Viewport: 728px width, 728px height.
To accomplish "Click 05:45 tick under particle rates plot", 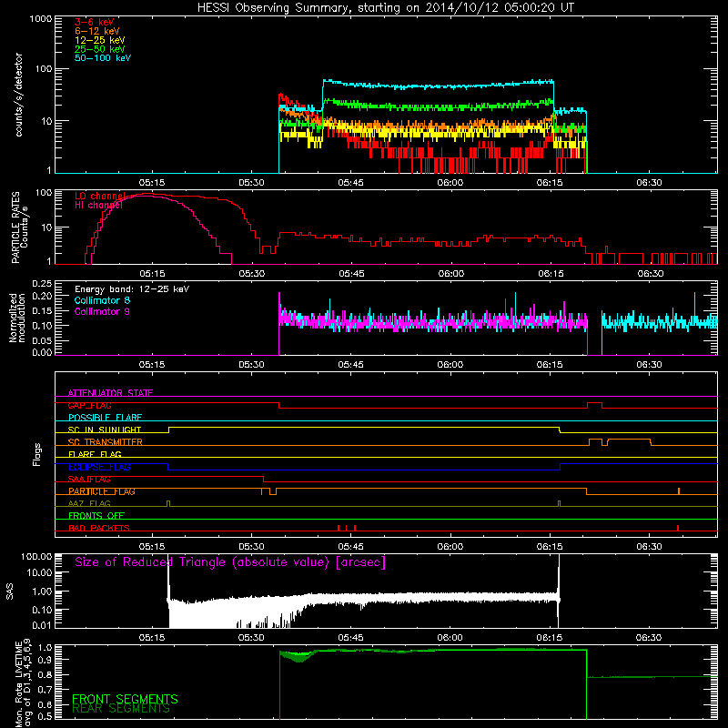I will [x=351, y=274].
